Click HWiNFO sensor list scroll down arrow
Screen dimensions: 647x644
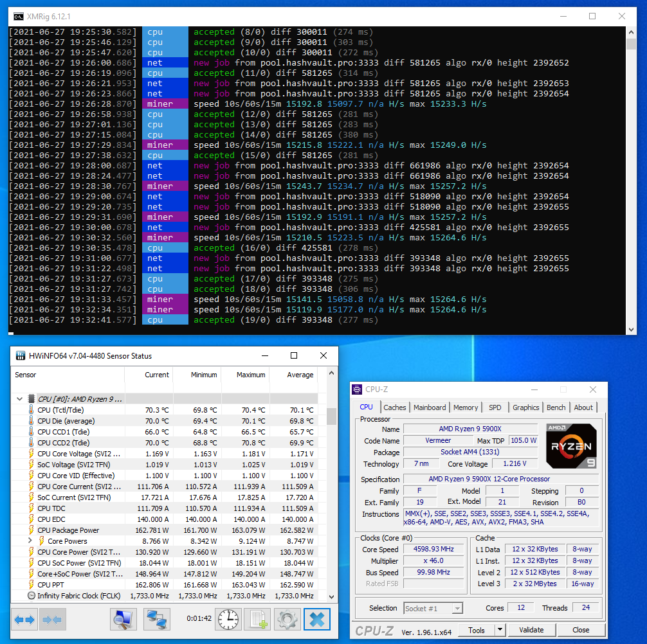[331, 596]
